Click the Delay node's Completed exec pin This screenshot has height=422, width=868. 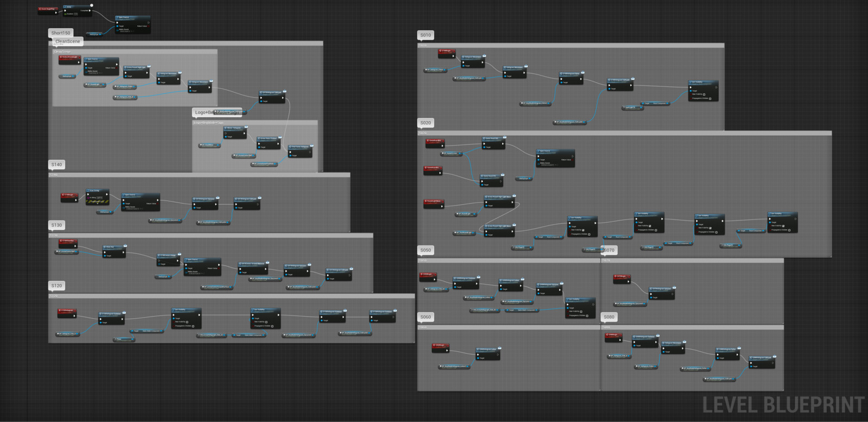[x=90, y=10]
